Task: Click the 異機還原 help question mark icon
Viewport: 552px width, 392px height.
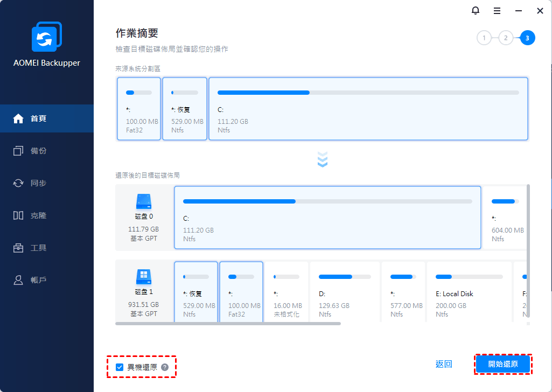Action: point(165,367)
